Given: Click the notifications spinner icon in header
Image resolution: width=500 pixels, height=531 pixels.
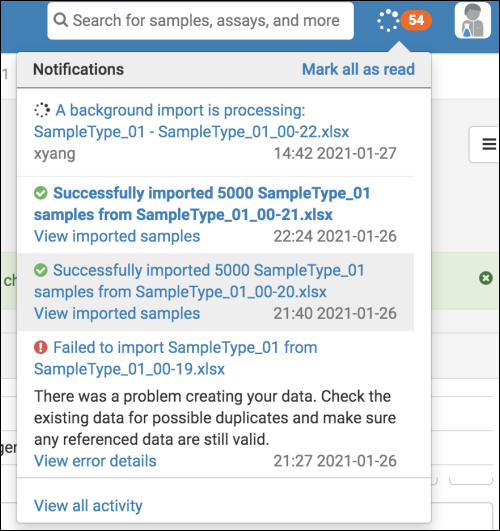Looking at the screenshot, I should (x=388, y=21).
